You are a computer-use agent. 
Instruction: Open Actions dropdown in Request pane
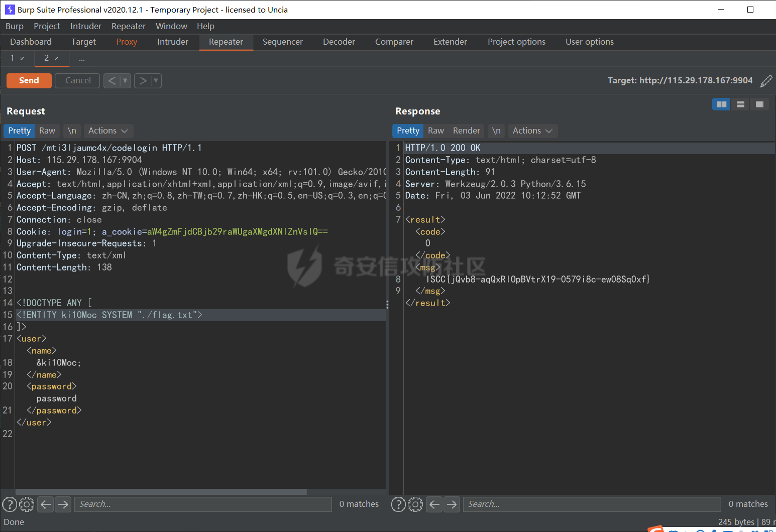[x=108, y=130]
